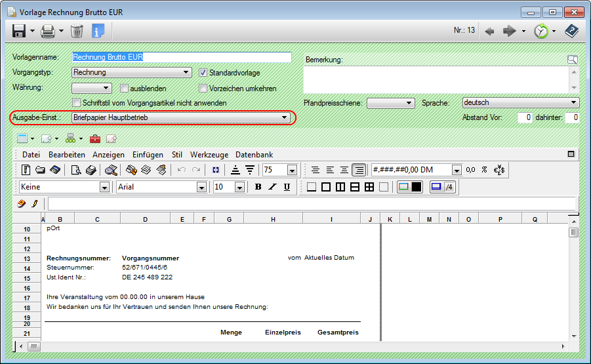Click the red toolbox icon
The width and height of the screenshot is (591, 364).
pos(95,138)
